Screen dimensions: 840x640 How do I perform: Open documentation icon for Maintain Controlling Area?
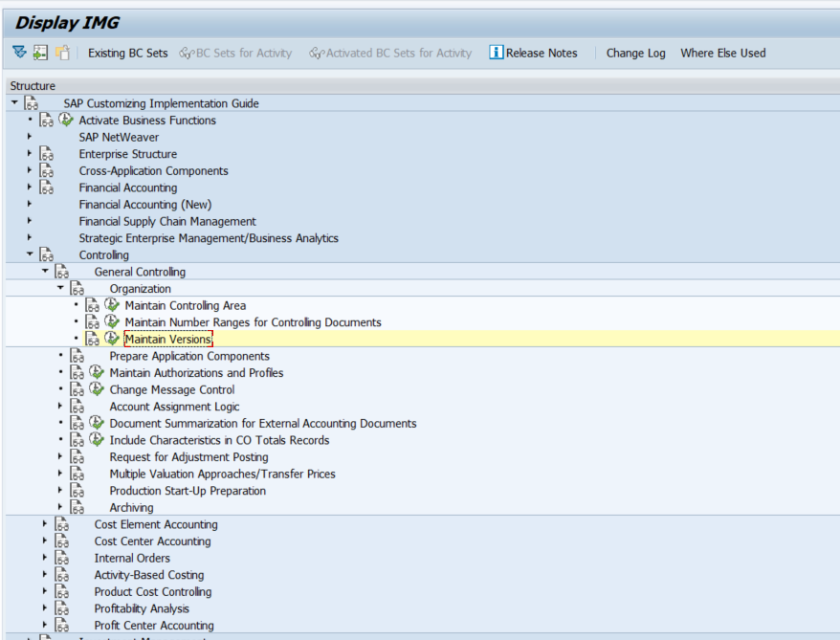pyautogui.click(x=93, y=305)
